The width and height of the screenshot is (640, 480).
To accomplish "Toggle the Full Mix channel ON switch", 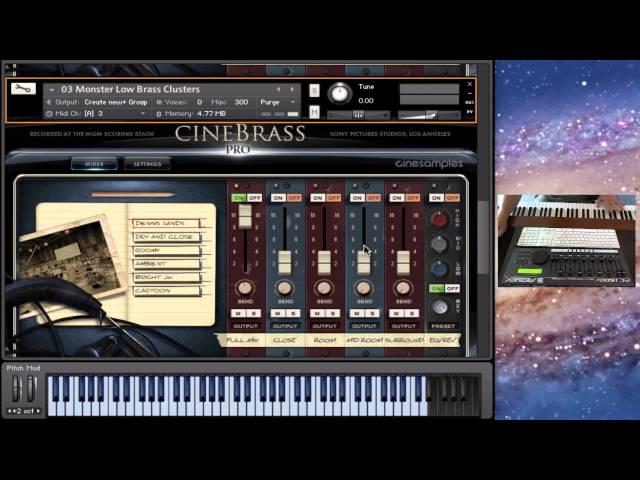I will point(238,198).
